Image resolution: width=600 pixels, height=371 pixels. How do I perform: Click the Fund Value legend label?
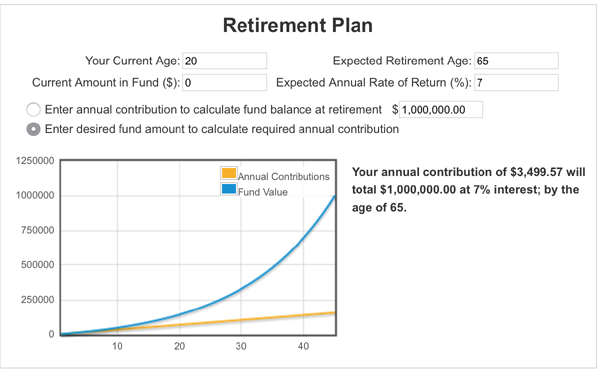point(263,192)
